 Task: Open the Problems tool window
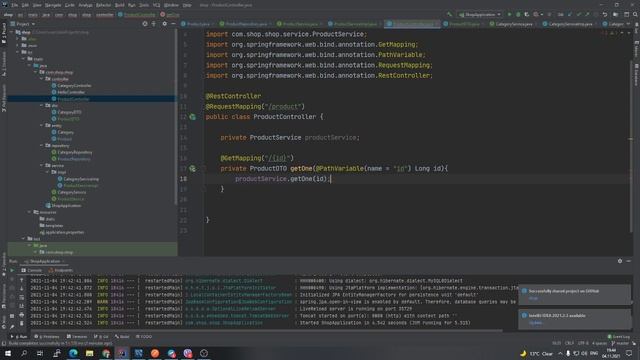click(47, 337)
